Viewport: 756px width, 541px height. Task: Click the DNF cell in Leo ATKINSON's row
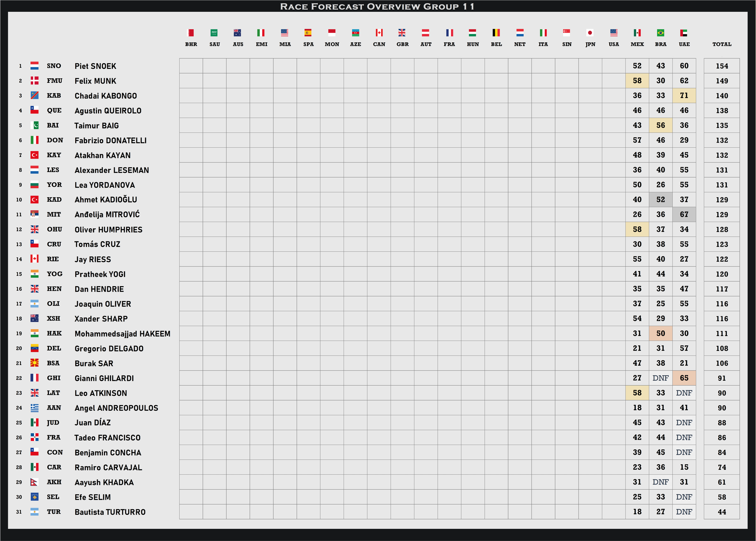(684, 393)
